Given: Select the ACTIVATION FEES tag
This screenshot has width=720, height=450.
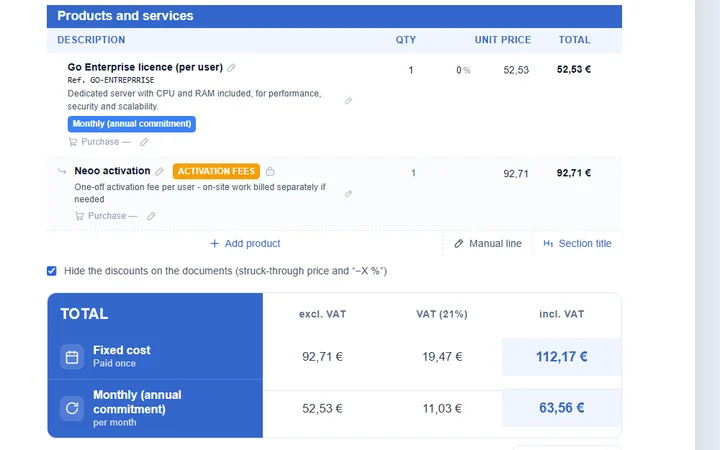Looking at the screenshot, I should [216, 171].
